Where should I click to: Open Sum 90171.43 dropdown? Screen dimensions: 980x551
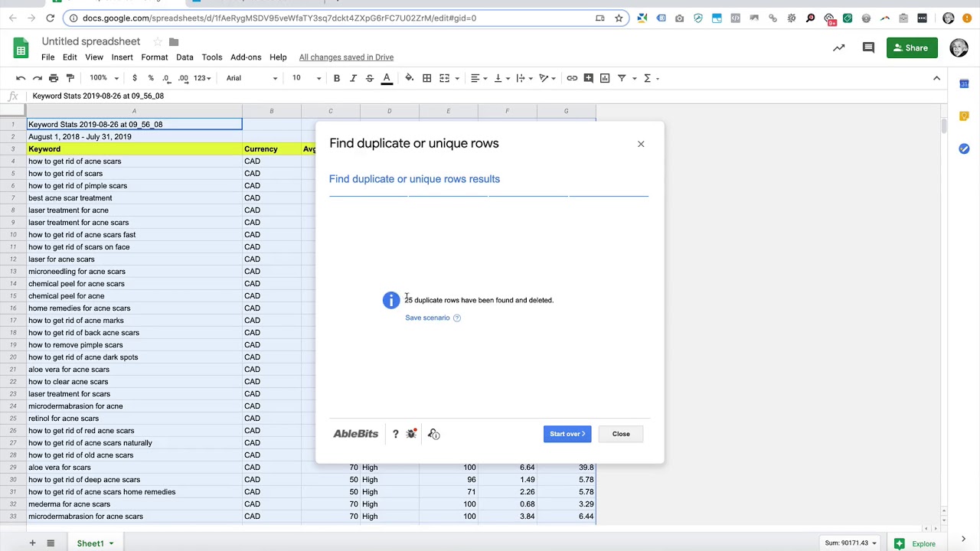point(850,543)
